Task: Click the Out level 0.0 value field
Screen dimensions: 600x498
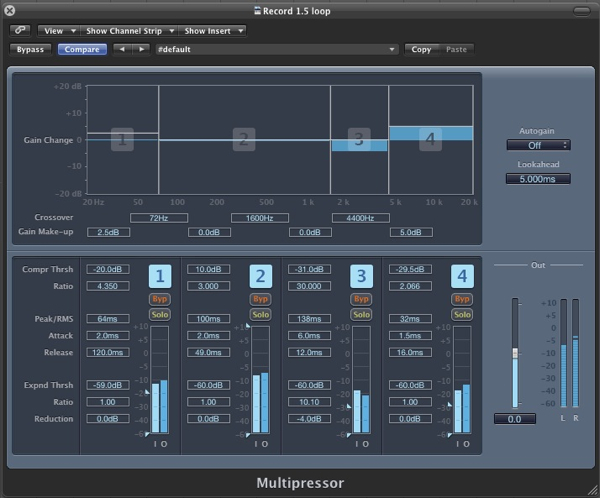Action: 515,419
